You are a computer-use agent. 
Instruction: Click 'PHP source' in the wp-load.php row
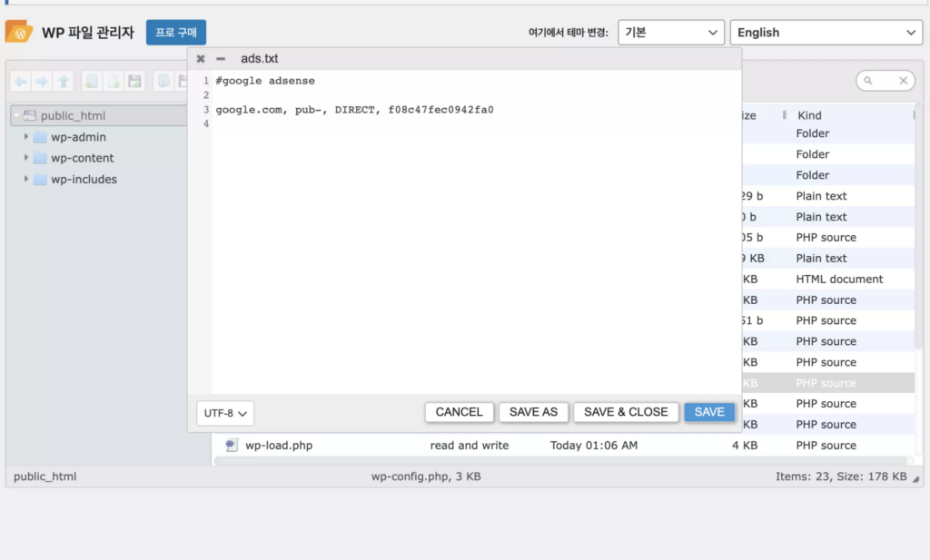(826, 445)
